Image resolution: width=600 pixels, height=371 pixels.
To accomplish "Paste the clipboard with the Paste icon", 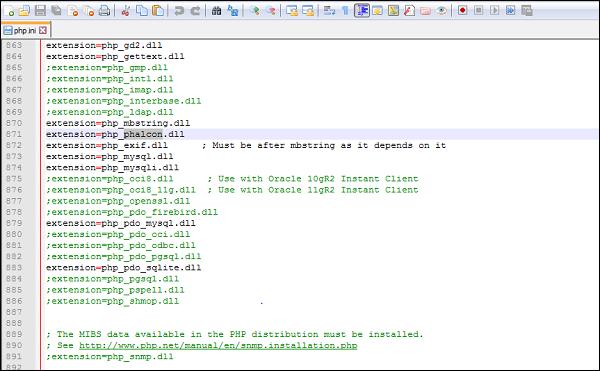I will click(x=158, y=11).
